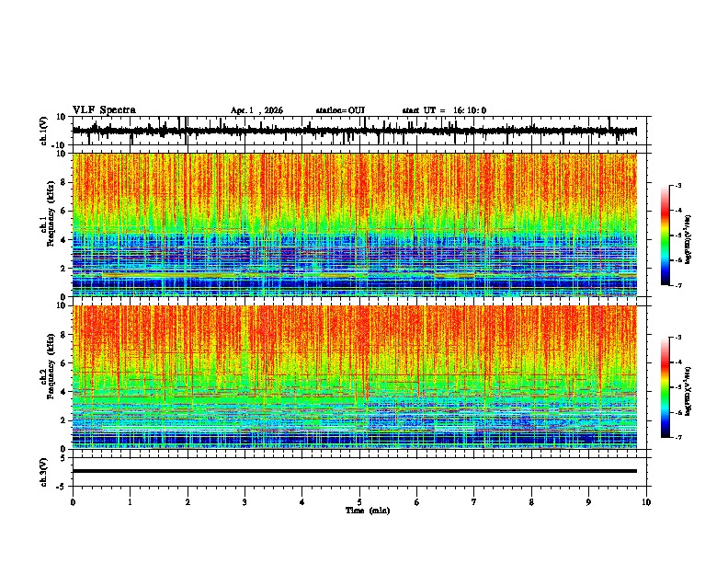The height and width of the screenshot is (563, 728).
Task: Click the "-7" value on ch.1 color bar
Action: (678, 285)
